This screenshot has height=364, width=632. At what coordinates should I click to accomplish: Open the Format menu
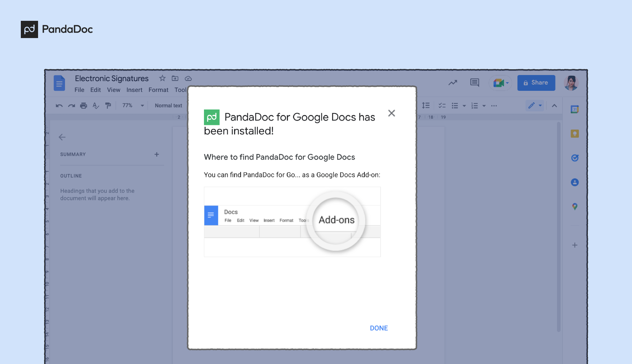click(158, 90)
